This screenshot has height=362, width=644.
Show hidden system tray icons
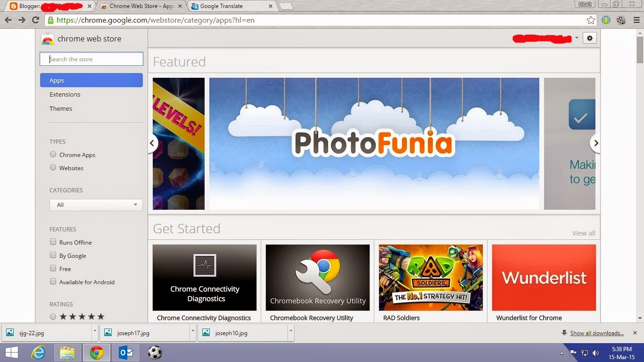[561, 353]
